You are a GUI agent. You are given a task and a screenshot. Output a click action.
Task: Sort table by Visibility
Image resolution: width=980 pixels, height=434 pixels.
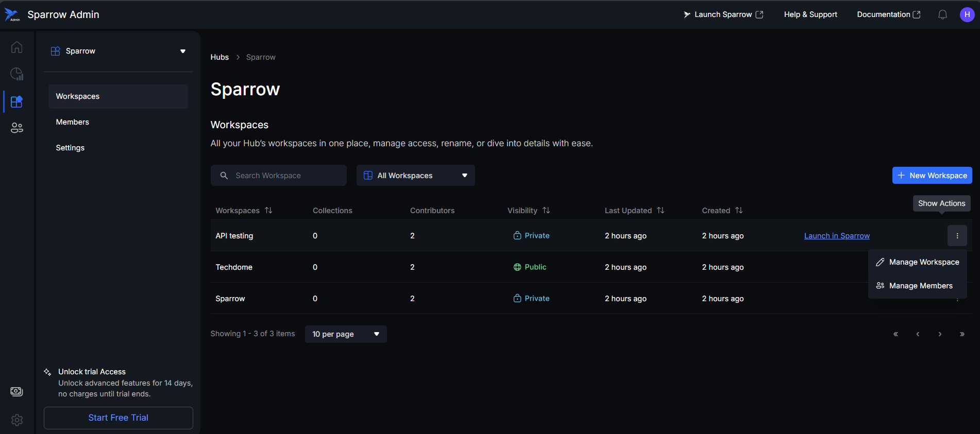546,211
